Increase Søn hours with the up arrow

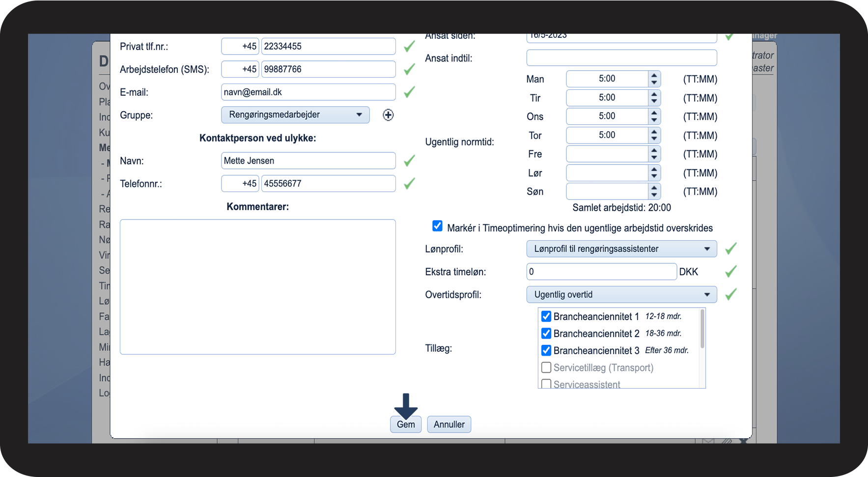click(x=654, y=188)
